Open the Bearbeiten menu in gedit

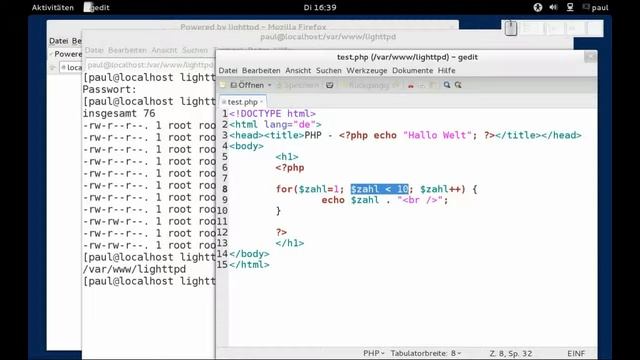click(261, 70)
